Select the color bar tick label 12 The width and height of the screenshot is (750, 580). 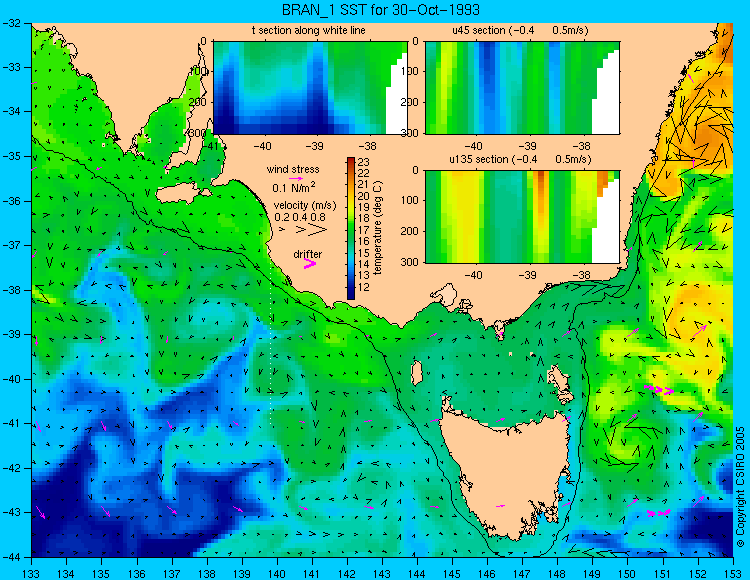click(x=364, y=287)
